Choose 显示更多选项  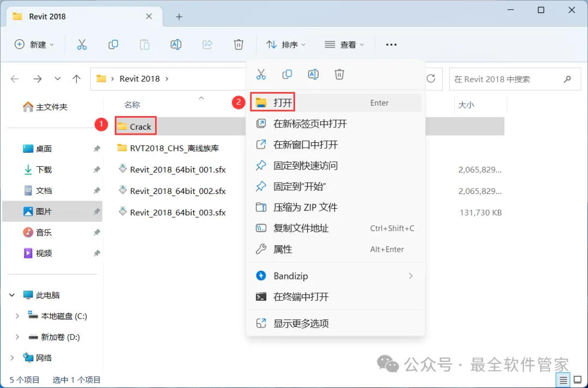coord(335,324)
